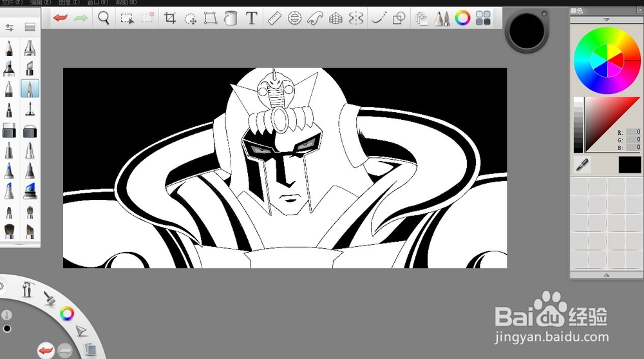
Task: Click the R value field
Action: (633, 132)
